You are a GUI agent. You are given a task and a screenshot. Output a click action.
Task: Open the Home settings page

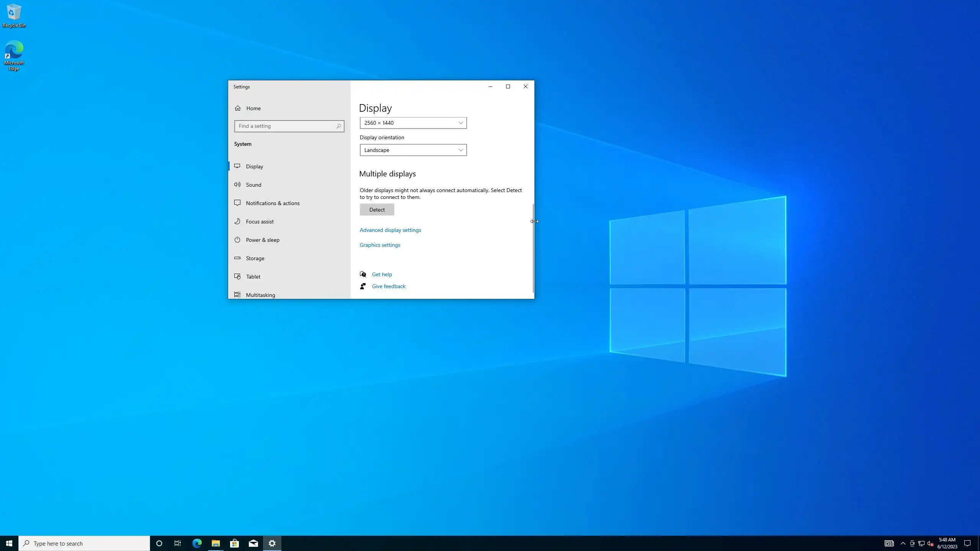pyautogui.click(x=253, y=108)
